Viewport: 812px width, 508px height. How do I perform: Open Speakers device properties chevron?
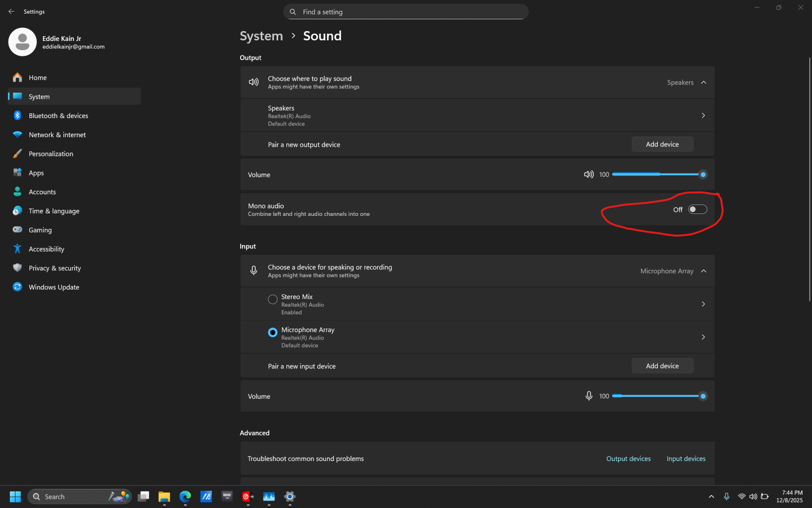click(703, 116)
